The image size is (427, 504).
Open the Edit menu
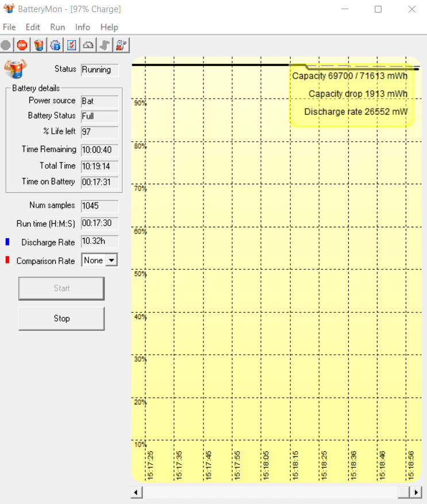33,28
